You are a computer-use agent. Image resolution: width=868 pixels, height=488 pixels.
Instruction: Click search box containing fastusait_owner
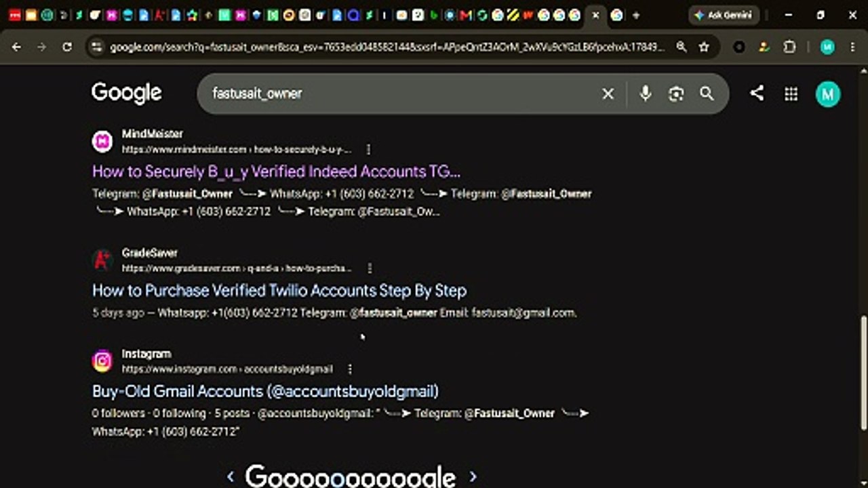[x=400, y=94]
